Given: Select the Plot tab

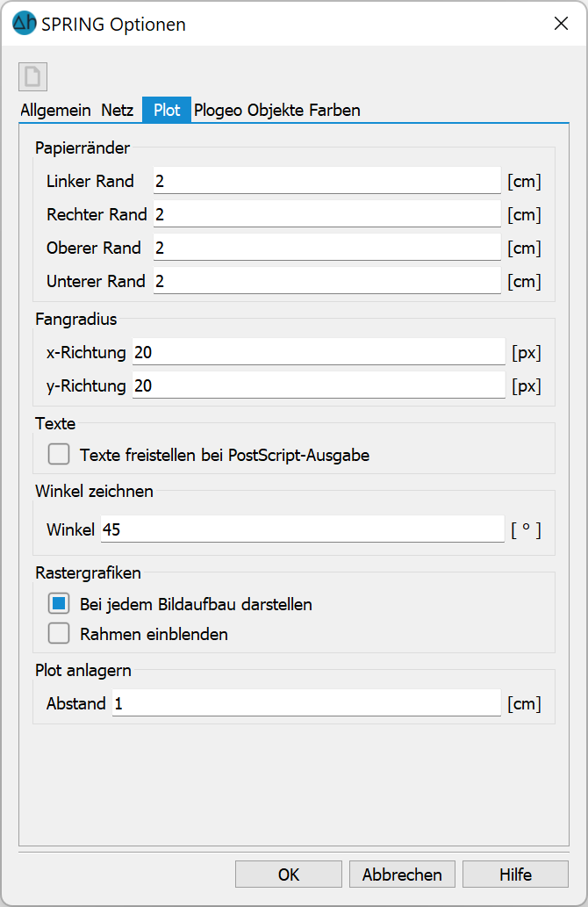Looking at the screenshot, I should tap(167, 110).
